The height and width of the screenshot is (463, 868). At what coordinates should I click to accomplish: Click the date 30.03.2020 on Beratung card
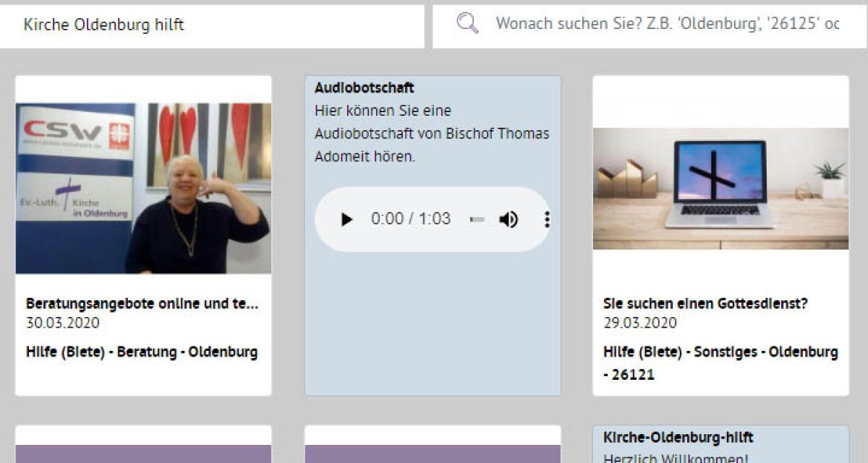[x=63, y=323]
